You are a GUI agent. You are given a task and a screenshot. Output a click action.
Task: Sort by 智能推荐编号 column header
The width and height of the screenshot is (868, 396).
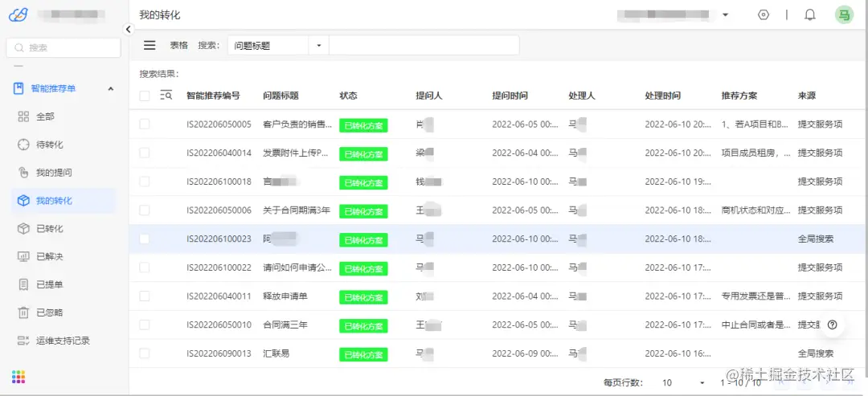pos(213,96)
